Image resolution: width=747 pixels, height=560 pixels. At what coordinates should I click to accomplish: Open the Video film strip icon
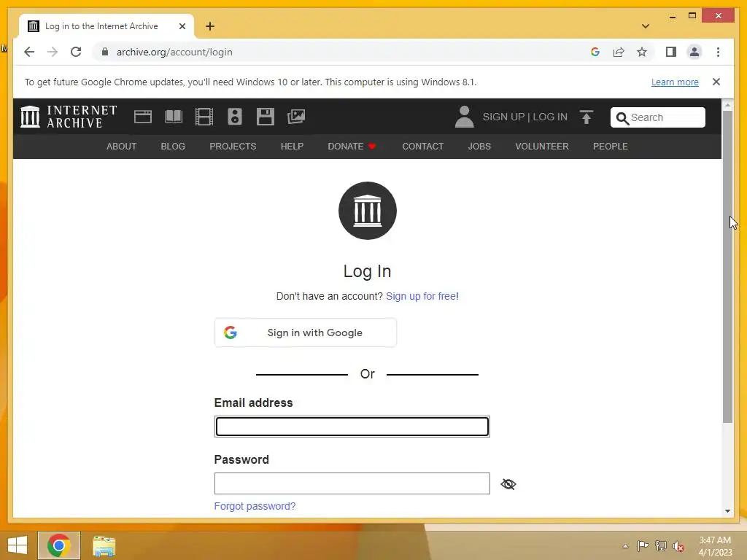(204, 117)
